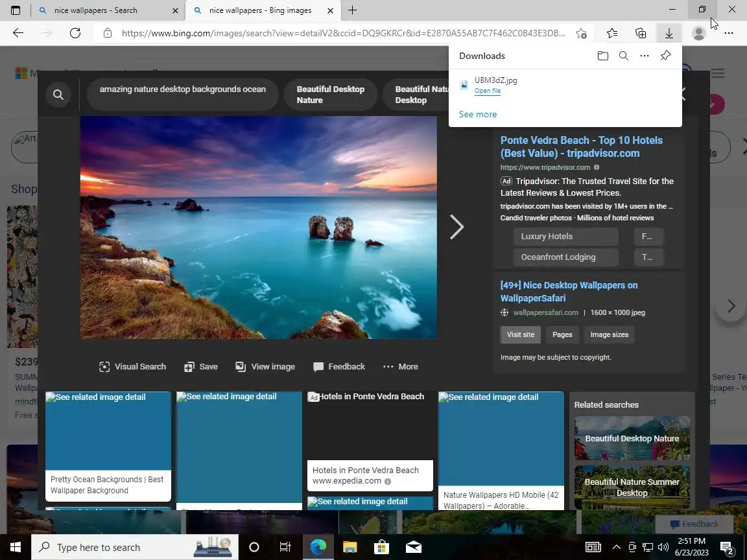This screenshot has width=747, height=560.
Task: Search downloads using magnifier icon
Action: click(624, 56)
